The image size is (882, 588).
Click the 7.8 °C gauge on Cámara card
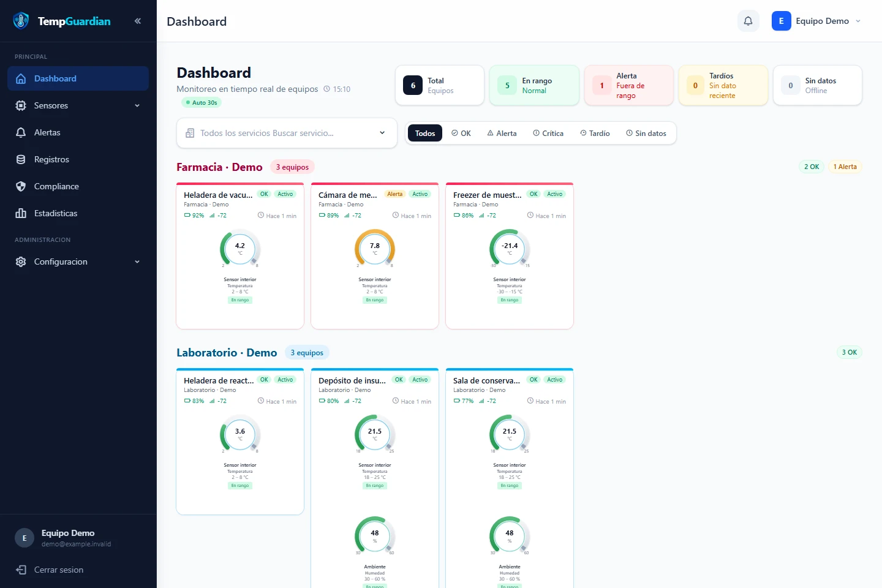[x=375, y=249]
